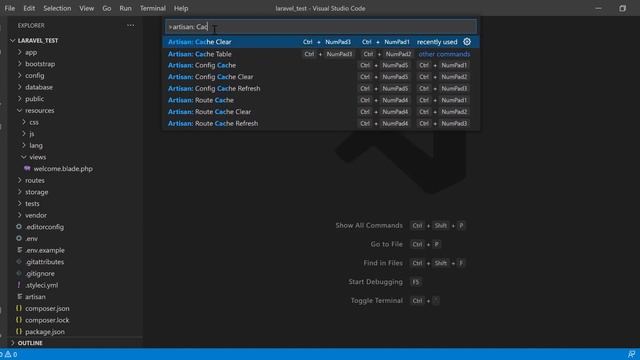Click the Toggle Terminal hint

[377, 300]
